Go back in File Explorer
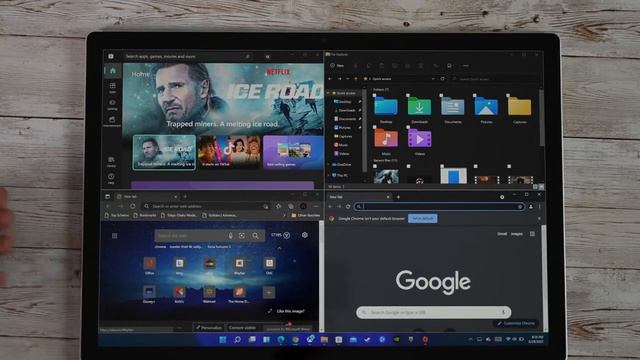 click(x=330, y=79)
